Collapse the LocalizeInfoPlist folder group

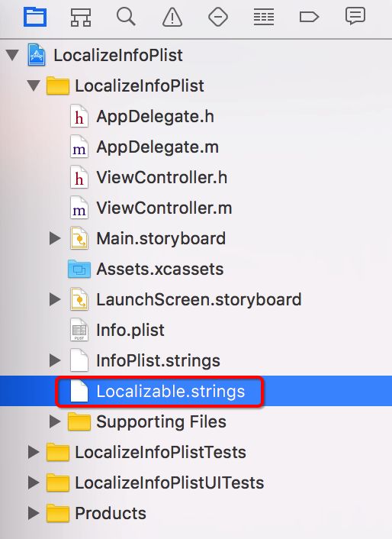tap(34, 86)
